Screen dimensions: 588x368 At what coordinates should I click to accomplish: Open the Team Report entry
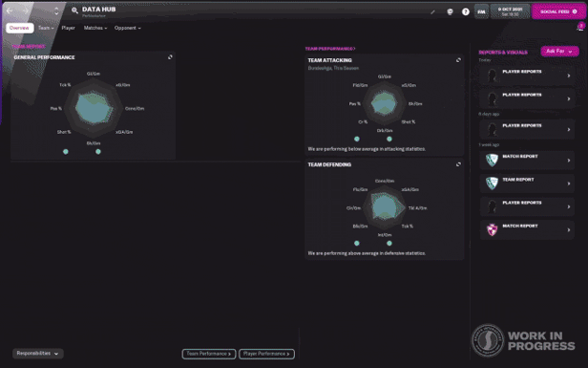pos(527,184)
